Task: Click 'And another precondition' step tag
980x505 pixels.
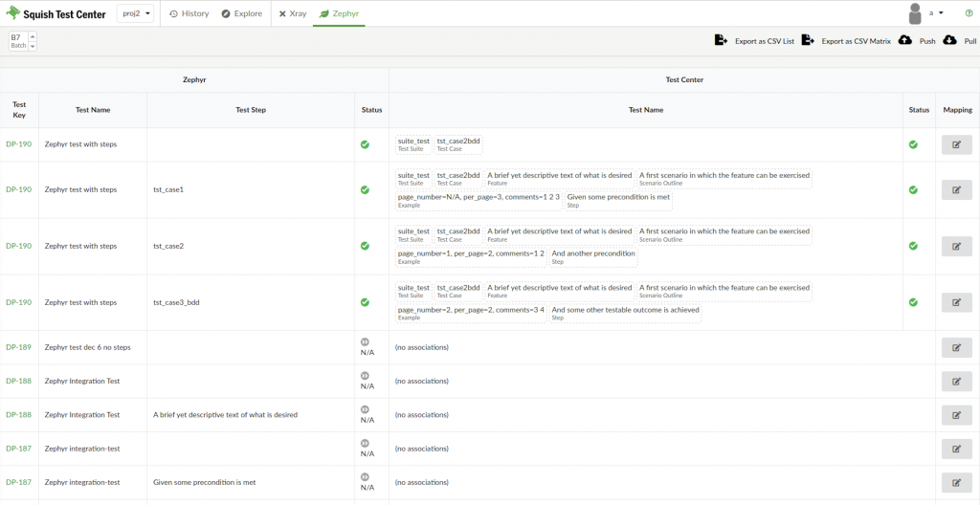Action: click(593, 257)
